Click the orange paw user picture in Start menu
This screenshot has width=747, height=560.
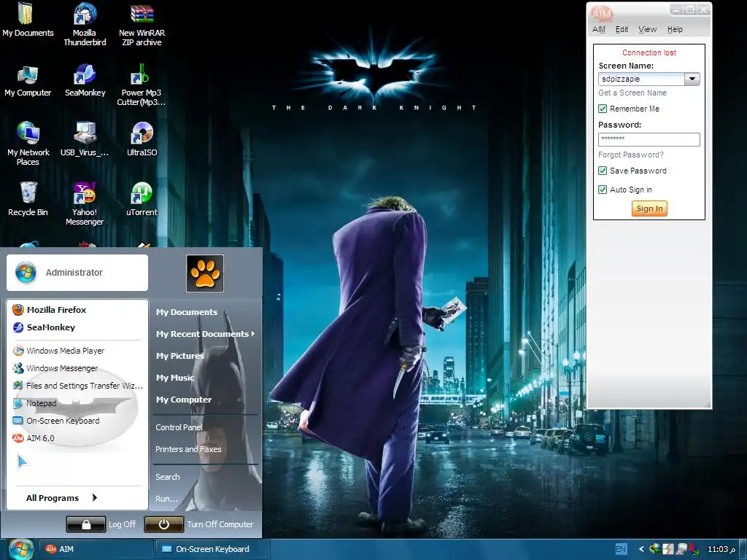[x=205, y=273]
